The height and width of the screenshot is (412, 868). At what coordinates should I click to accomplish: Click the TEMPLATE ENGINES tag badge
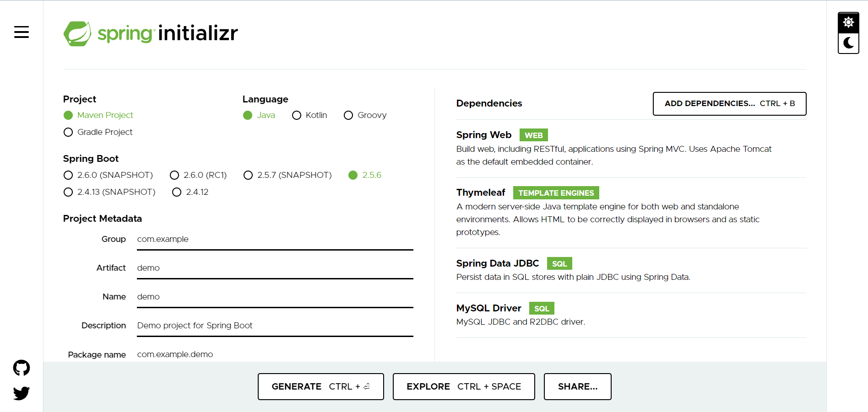556,193
